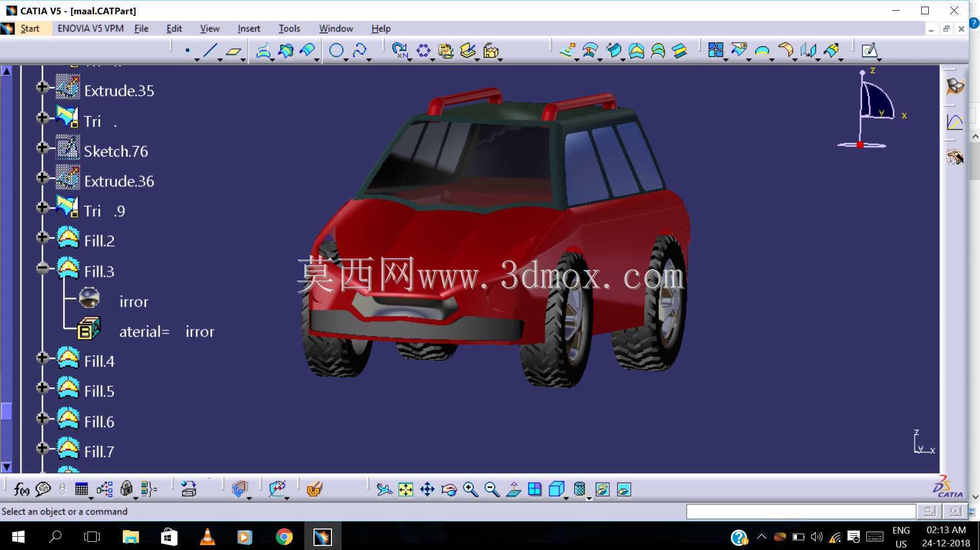Open the Object Repetition tool
980x550 pixels.
click(400, 50)
